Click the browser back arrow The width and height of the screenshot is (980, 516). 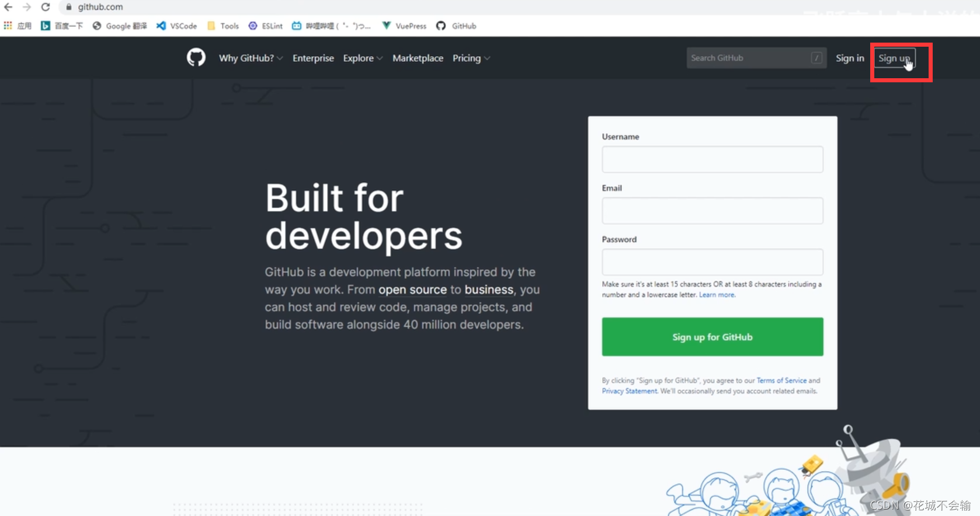click(8, 7)
